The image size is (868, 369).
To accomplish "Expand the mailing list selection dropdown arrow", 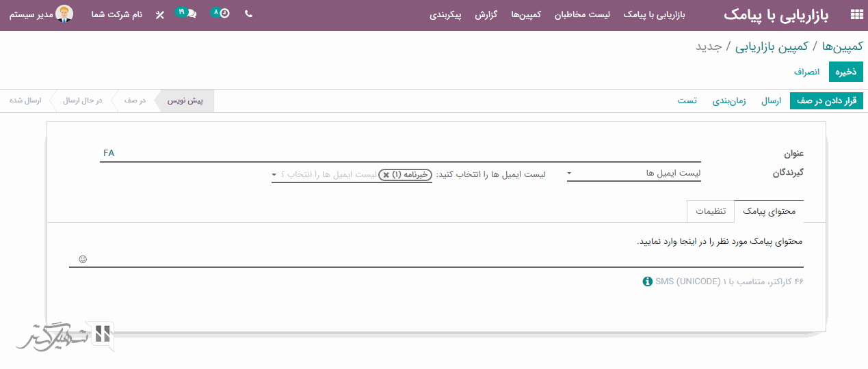I will tap(274, 175).
